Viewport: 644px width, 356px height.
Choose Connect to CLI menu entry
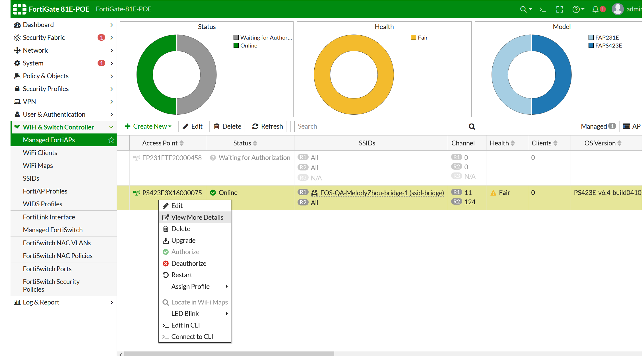[195, 337]
